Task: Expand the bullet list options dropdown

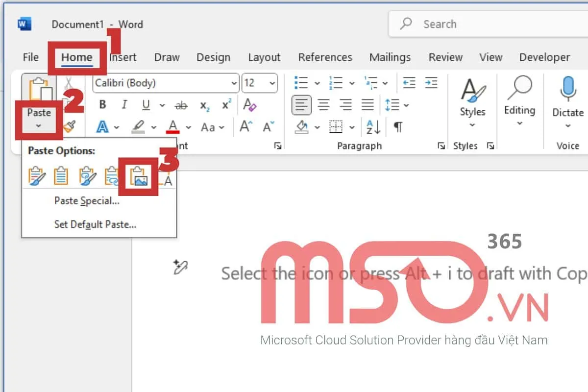Action: point(317,83)
